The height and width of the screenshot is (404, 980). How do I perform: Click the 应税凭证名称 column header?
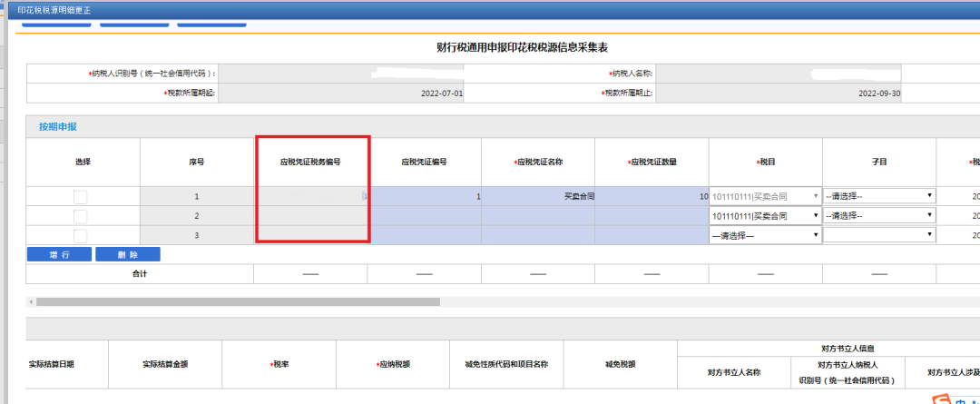[x=538, y=162]
